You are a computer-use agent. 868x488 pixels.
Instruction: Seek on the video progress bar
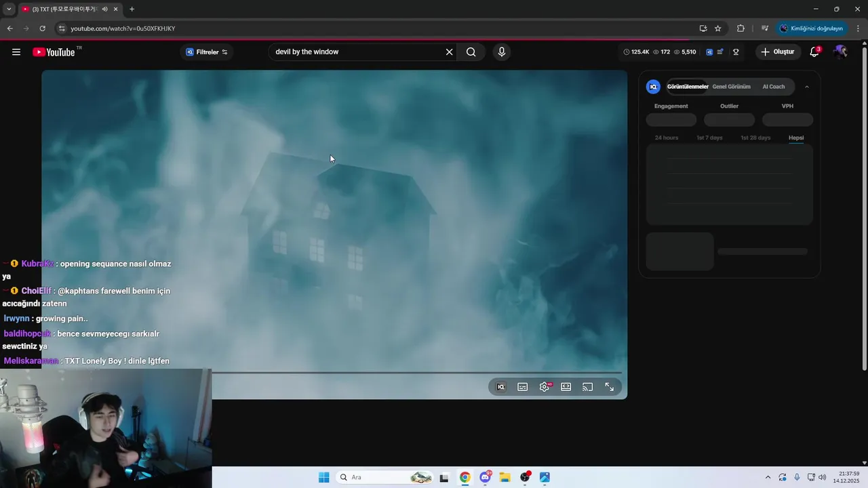[x=417, y=373]
